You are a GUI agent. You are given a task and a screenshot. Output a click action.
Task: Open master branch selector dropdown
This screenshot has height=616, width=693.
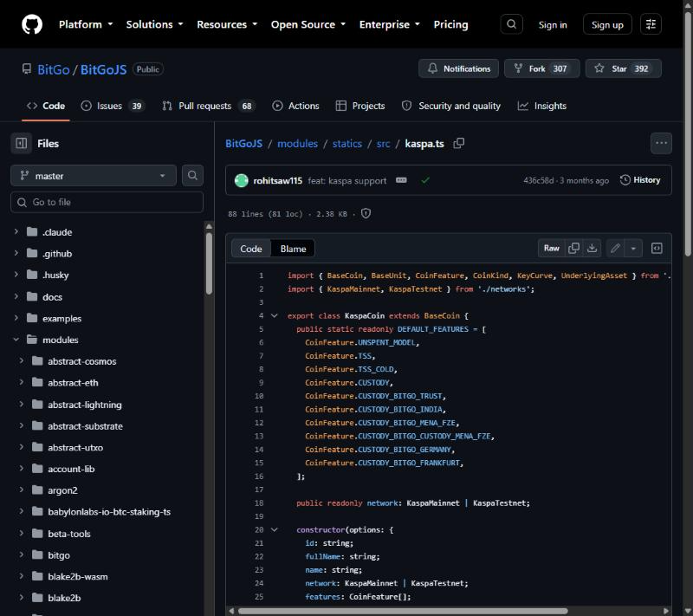(x=94, y=175)
